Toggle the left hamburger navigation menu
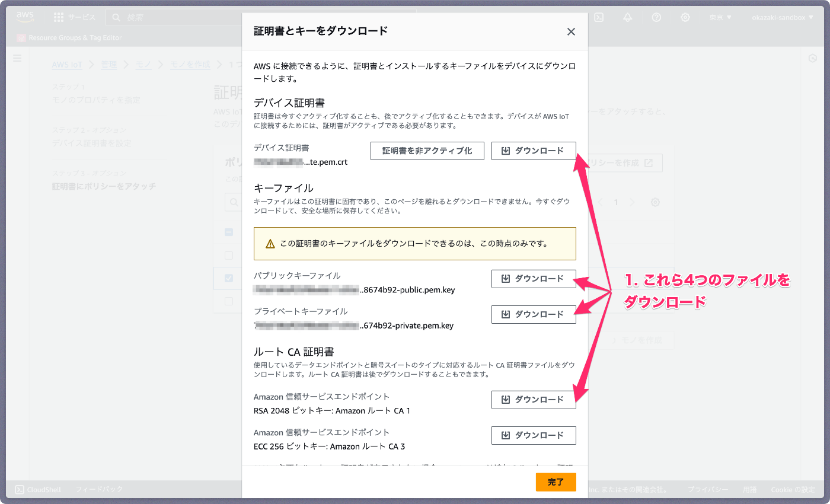This screenshot has width=830, height=504. 17,58
